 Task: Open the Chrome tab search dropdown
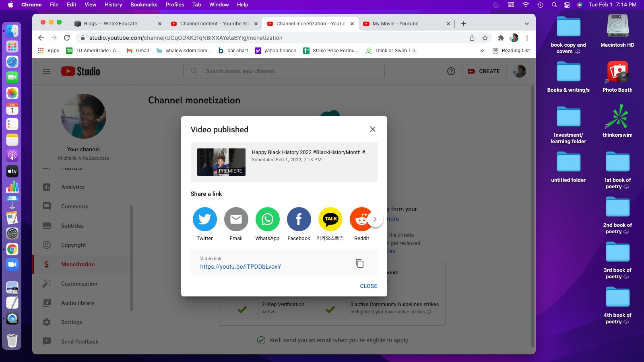click(x=526, y=24)
